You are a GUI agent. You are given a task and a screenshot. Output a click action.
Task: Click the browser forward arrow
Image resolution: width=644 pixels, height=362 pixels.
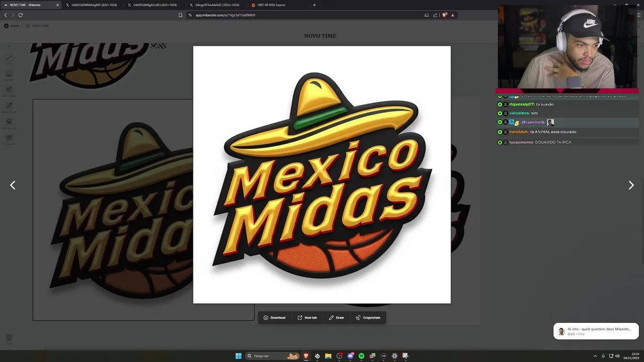coord(13,15)
